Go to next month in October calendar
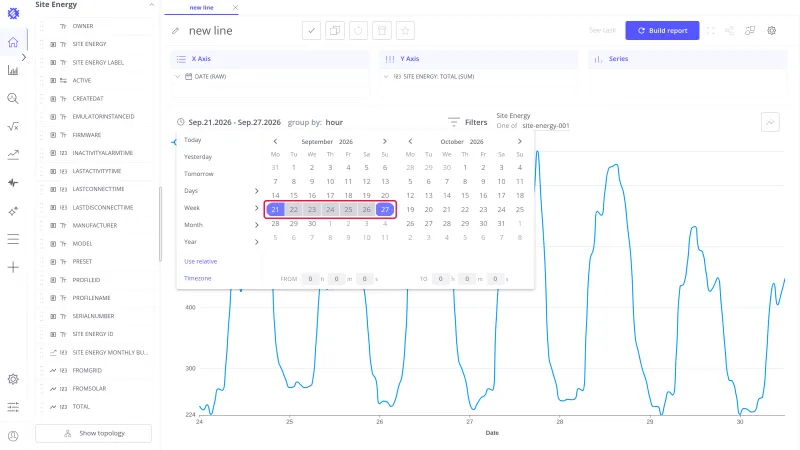Viewport: 800px width, 450px height. coord(519,141)
